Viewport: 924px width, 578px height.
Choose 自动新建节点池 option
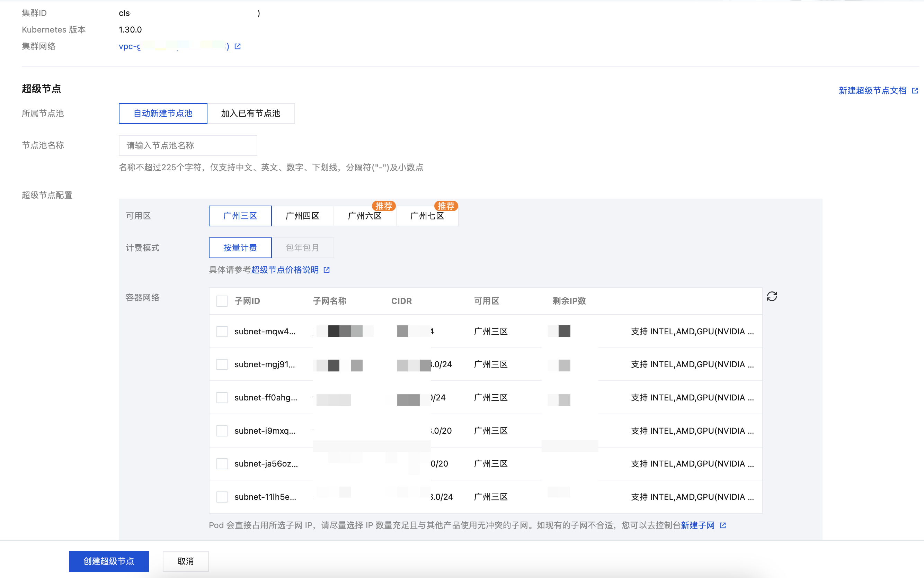[163, 114]
